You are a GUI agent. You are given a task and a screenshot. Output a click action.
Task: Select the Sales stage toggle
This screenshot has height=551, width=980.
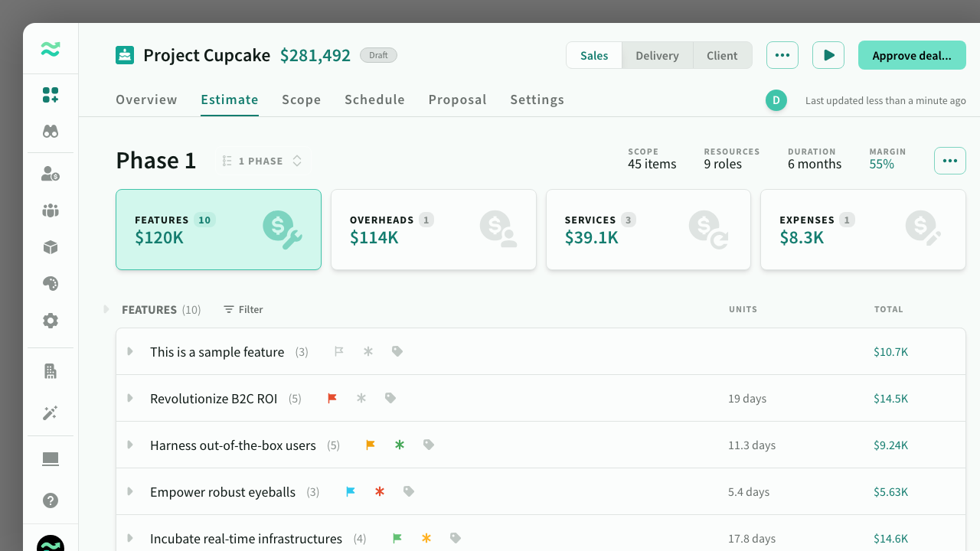click(x=593, y=55)
